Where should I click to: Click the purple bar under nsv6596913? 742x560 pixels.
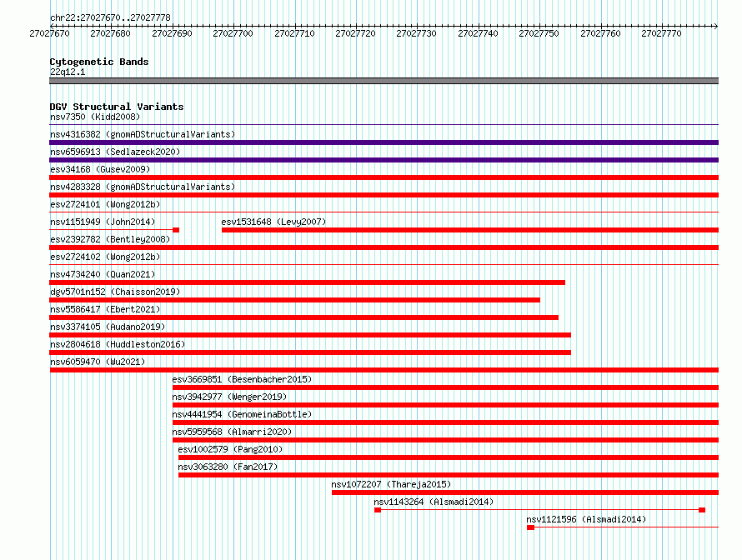coord(384,160)
